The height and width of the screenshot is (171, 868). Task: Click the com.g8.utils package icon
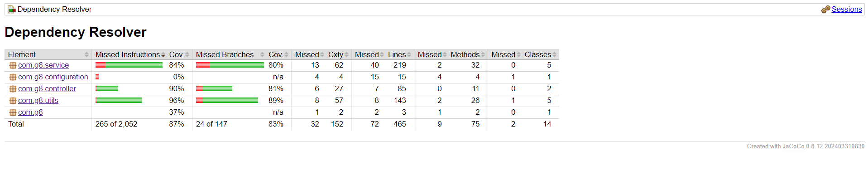coord(13,101)
